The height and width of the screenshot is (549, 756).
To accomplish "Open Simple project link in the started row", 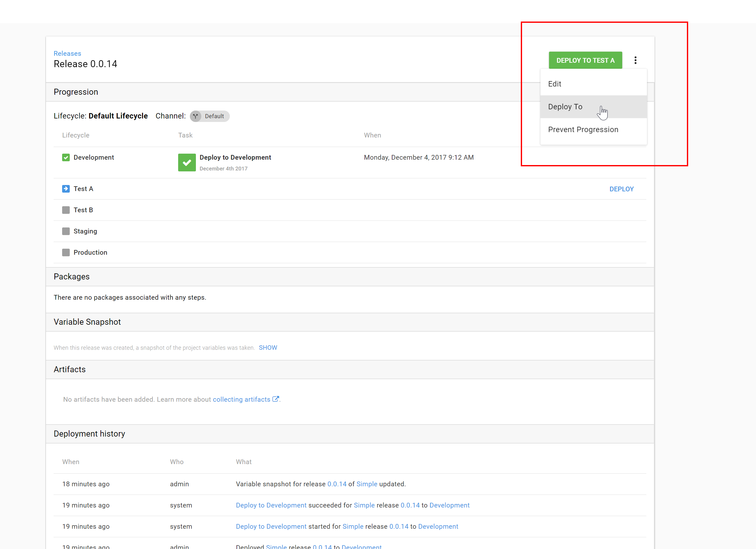I will (353, 527).
